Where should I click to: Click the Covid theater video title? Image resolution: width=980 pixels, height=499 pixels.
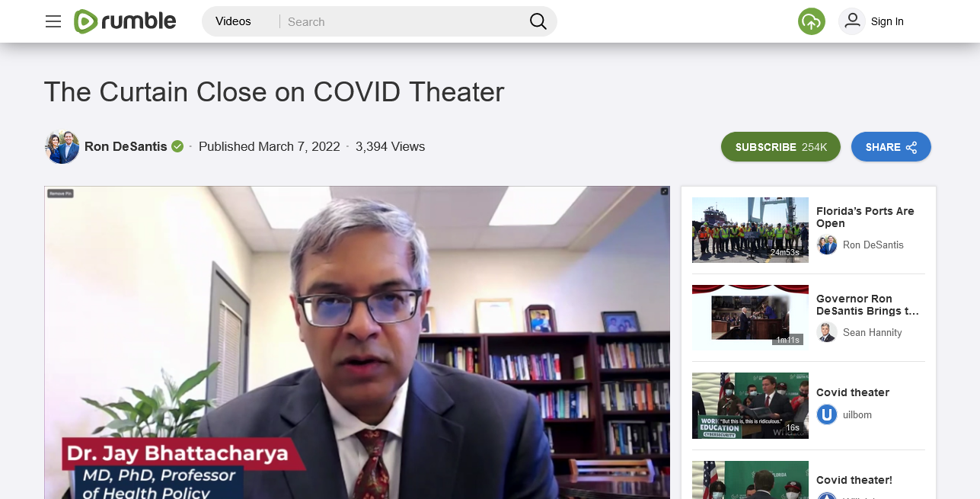[x=853, y=392]
